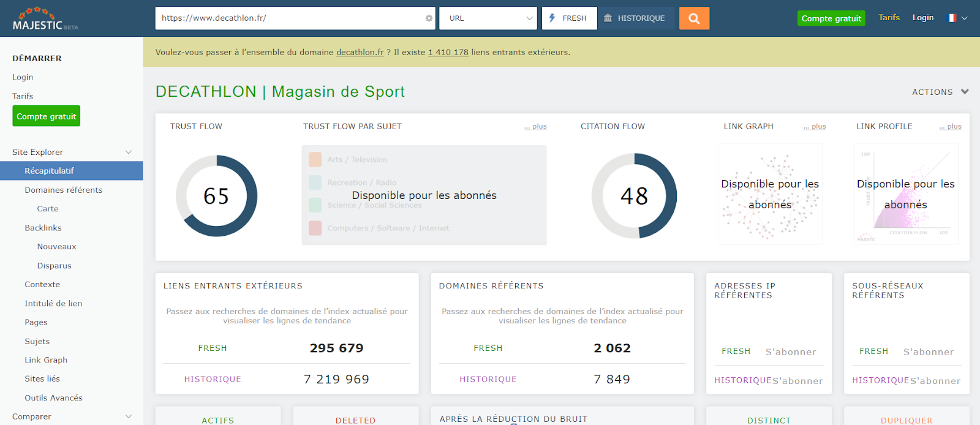Click the decathlon.fr domain link

[360, 52]
